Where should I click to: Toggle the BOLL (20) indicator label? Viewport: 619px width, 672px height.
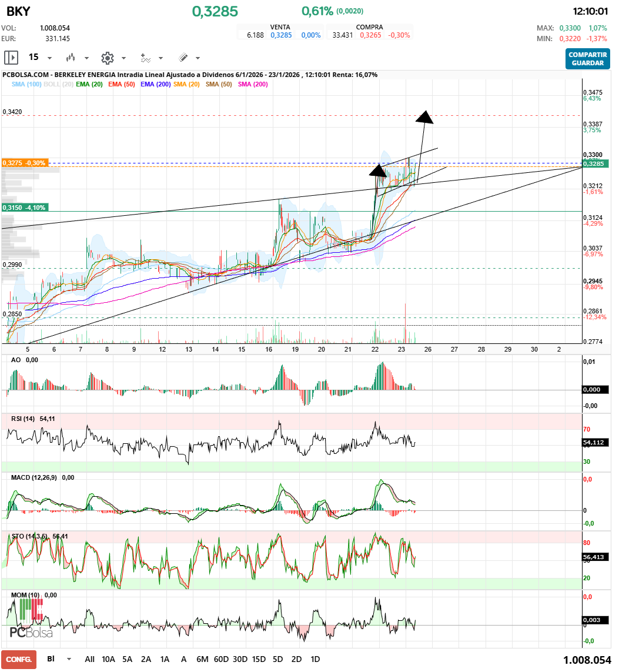click(58, 85)
